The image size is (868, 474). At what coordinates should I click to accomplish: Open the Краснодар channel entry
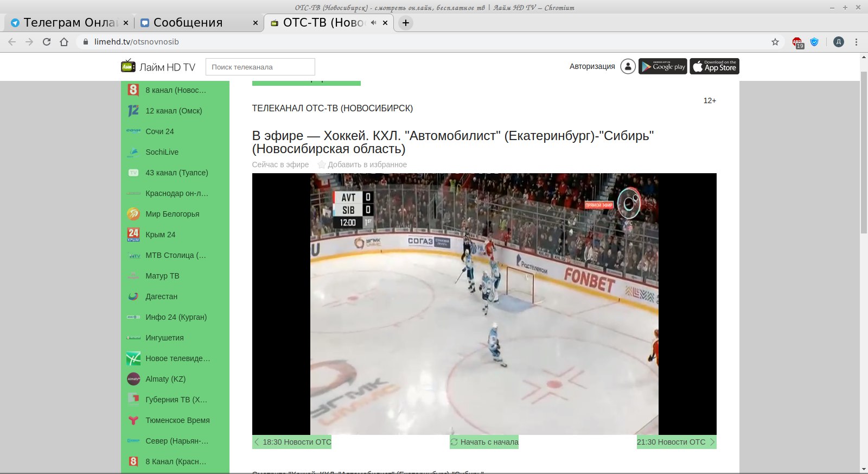pyautogui.click(x=175, y=193)
